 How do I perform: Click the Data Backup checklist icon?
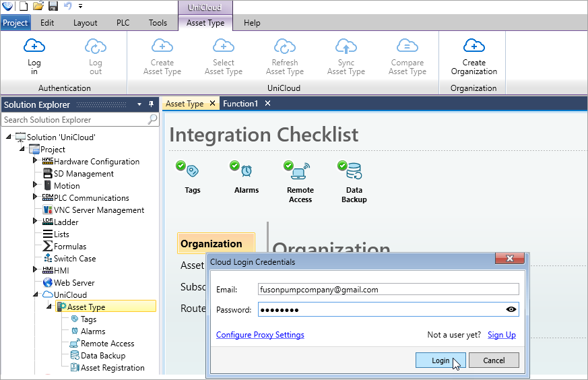tap(353, 171)
